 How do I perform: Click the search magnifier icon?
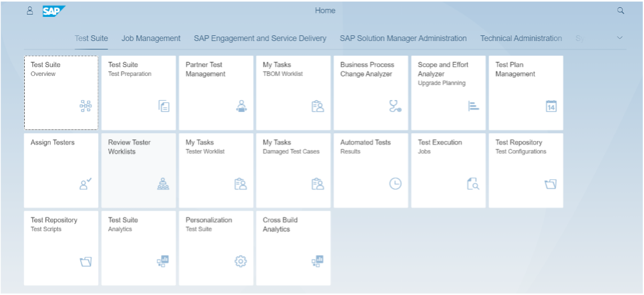[x=620, y=11]
